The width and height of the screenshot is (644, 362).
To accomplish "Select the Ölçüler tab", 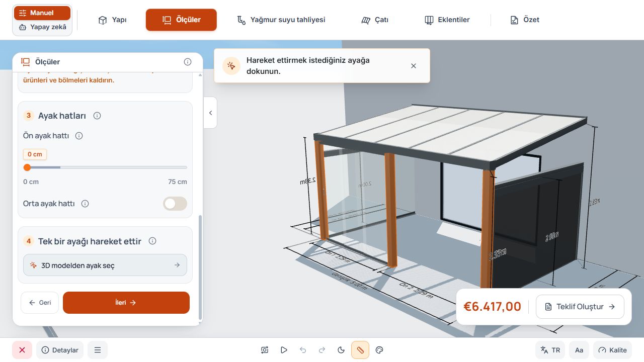I will (181, 20).
